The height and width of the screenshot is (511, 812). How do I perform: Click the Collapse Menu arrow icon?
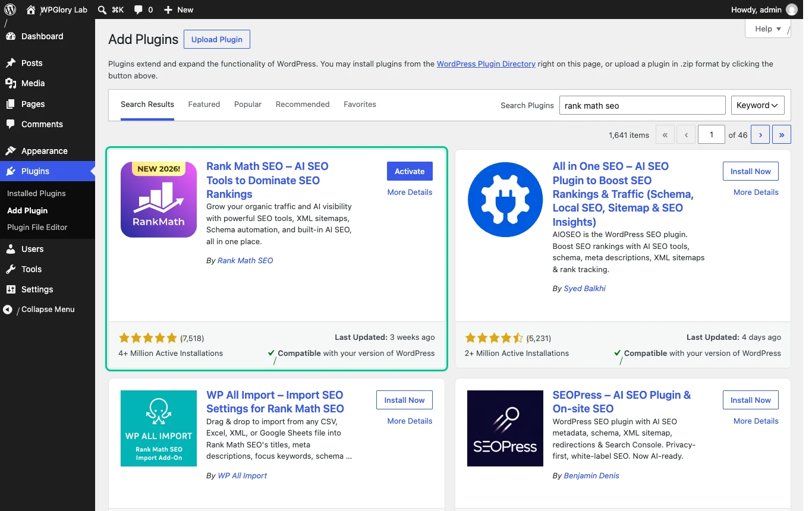coord(8,310)
